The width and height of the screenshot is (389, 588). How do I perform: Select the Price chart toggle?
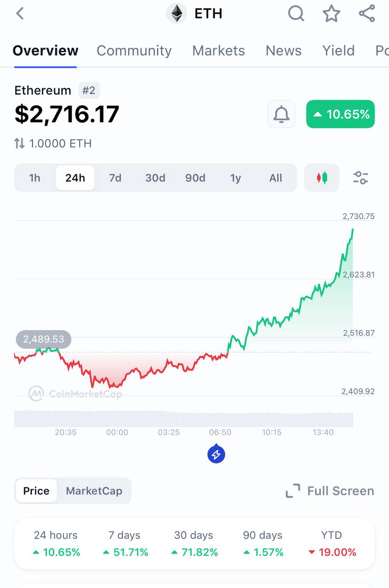(36, 491)
